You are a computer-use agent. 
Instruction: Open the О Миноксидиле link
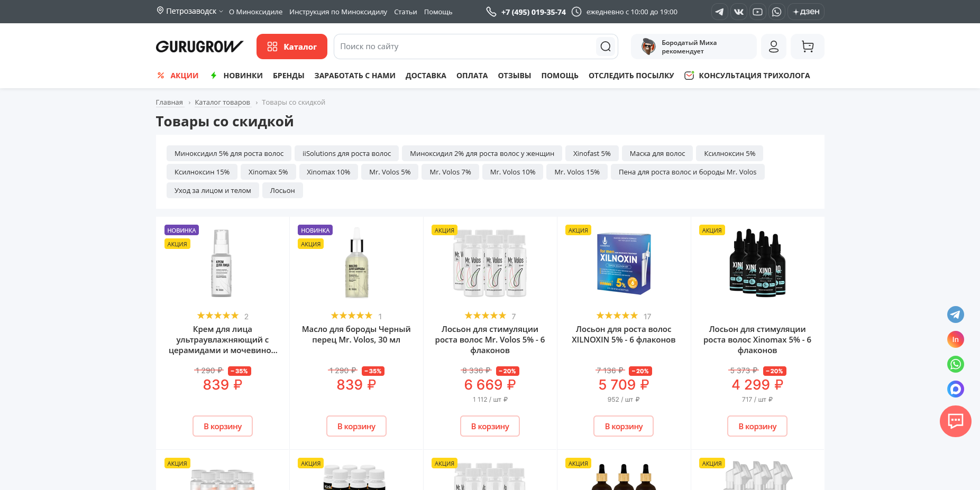click(x=255, y=12)
